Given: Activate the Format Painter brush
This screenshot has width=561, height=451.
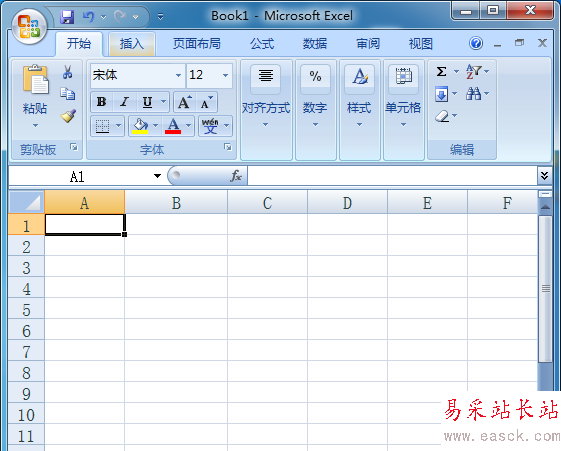Looking at the screenshot, I should (68, 116).
